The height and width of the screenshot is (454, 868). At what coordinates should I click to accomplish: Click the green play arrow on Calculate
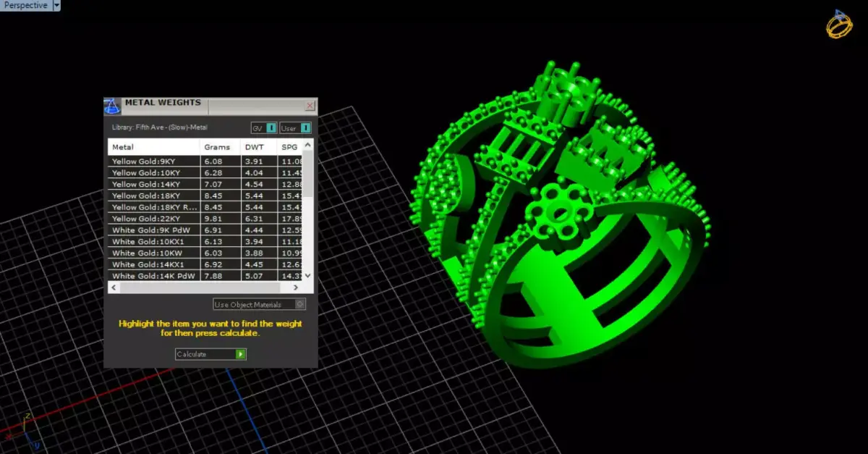pos(241,354)
